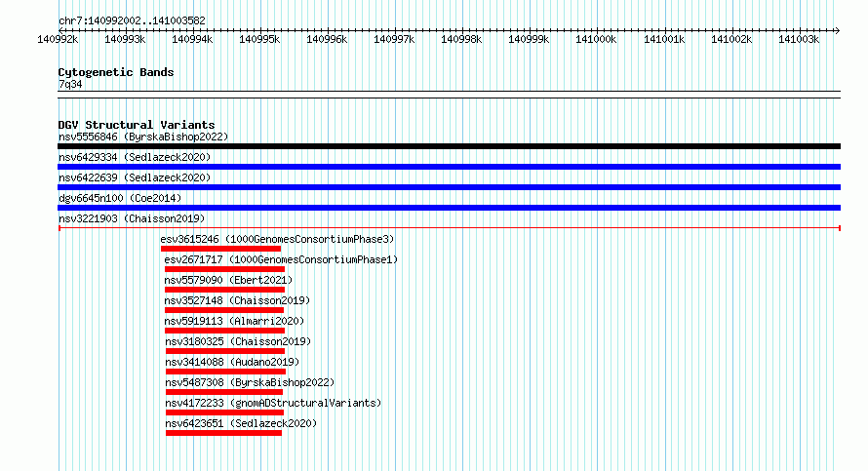Click the red nsv5487308 variant bar
The width and height of the screenshot is (868, 471).
tap(224, 392)
